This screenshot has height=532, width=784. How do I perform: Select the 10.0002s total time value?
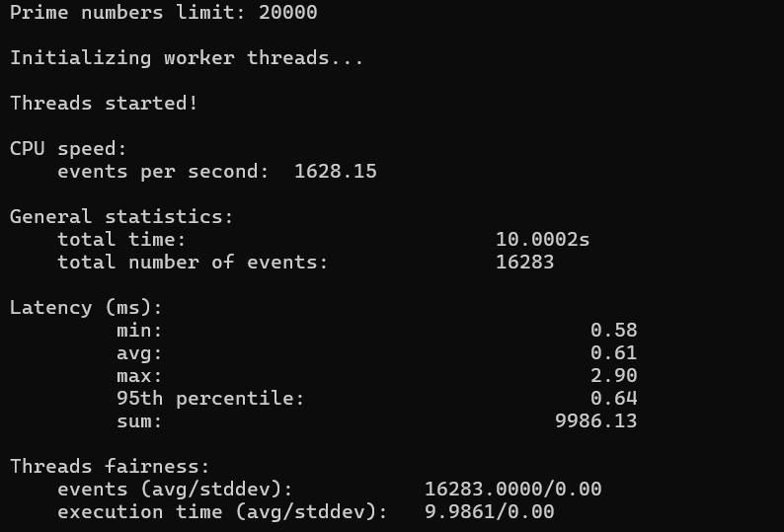(542, 240)
